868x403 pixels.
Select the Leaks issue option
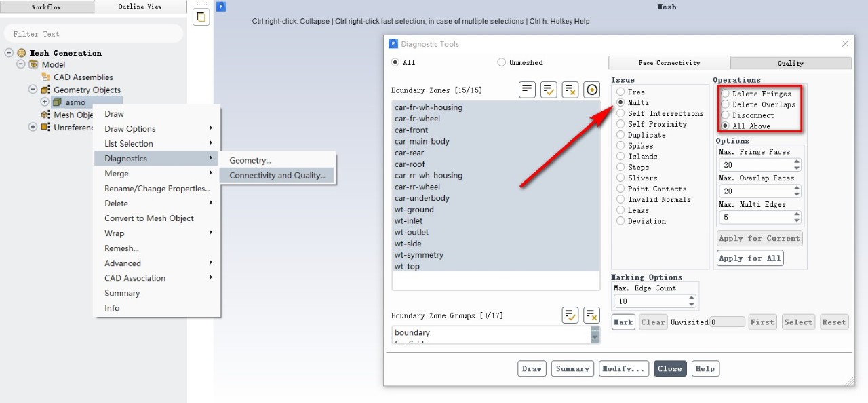(620, 210)
